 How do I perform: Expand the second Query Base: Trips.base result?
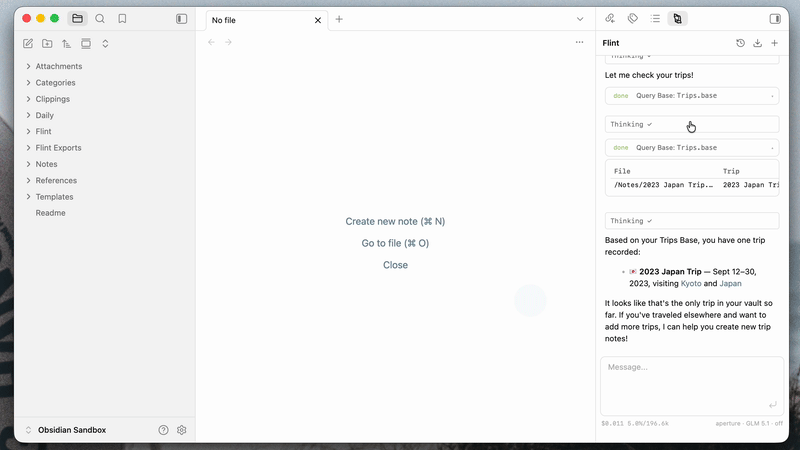pos(692,148)
